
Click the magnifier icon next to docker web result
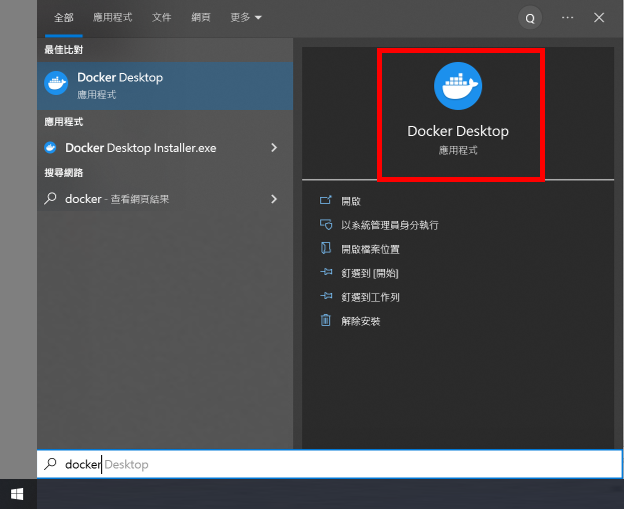coord(50,198)
